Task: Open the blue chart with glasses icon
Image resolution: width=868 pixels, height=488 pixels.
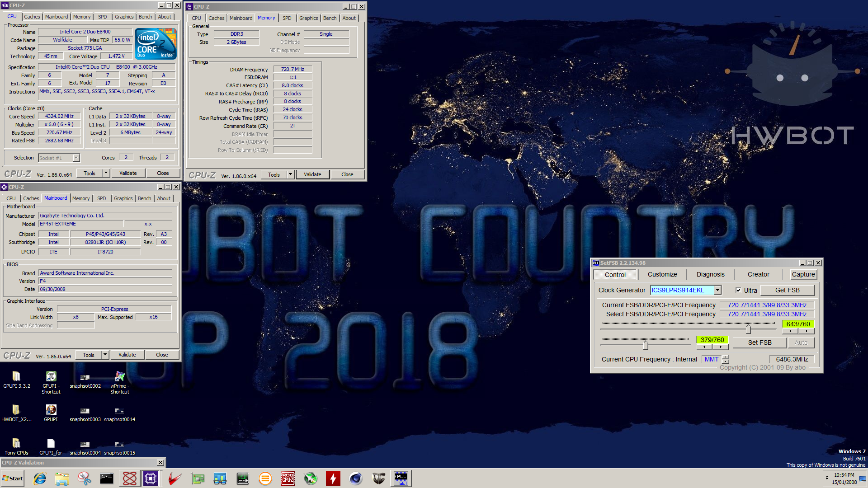Action: coord(220,479)
